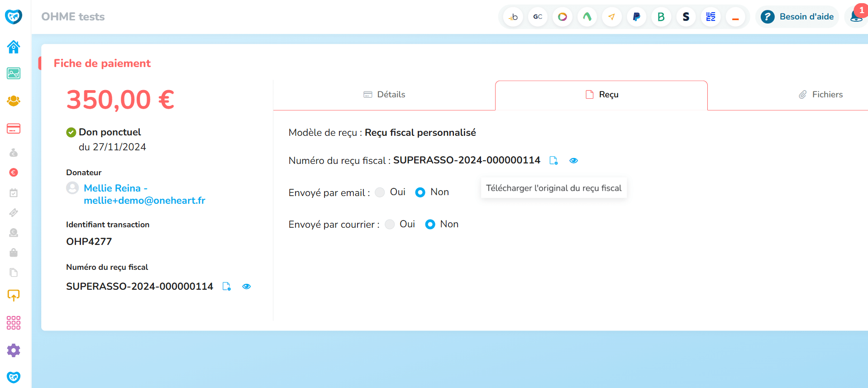The width and height of the screenshot is (868, 388).
Task: Click the OHME logo at top left
Action: (14, 17)
